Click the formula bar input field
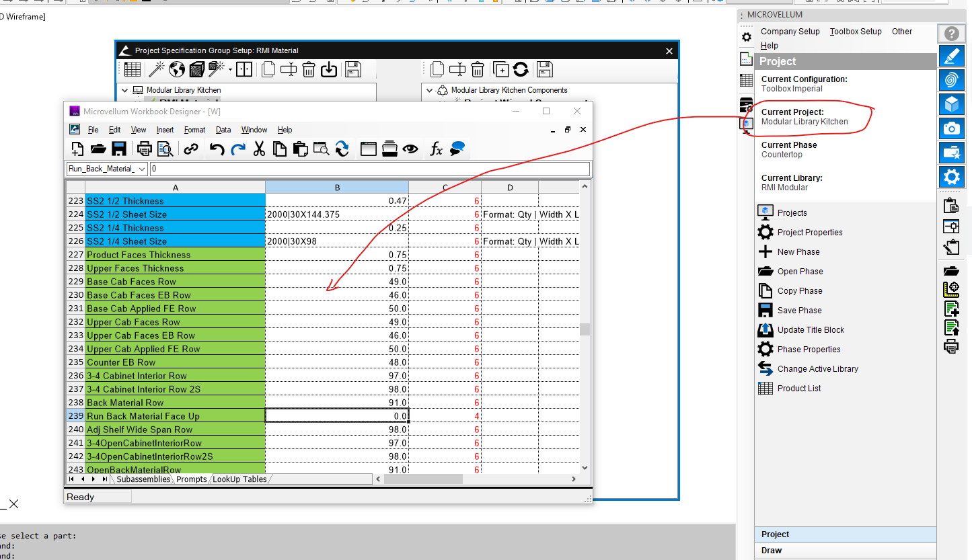Viewport: 972px width, 560px height. pyautogui.click(x=369, y=169)
